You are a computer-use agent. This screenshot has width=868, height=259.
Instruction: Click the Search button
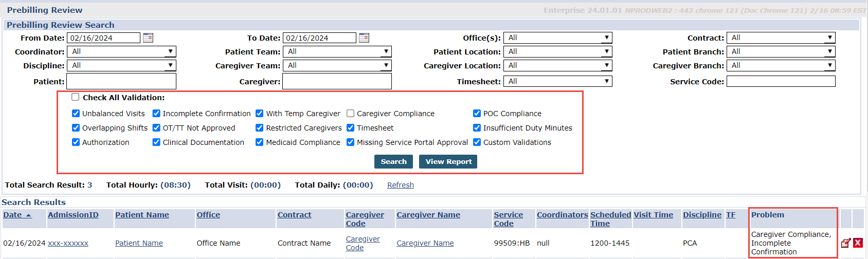click(393, 161)
